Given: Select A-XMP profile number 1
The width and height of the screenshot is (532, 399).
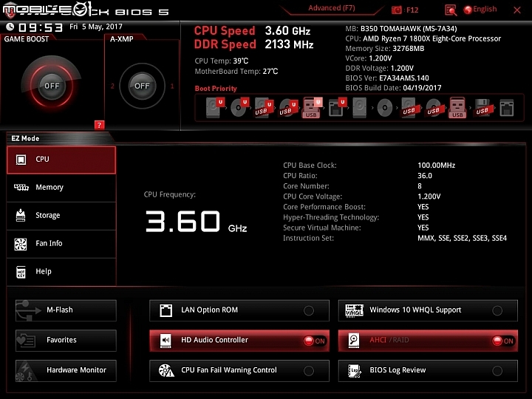Looking at the screenshot, I should (172, 86).
